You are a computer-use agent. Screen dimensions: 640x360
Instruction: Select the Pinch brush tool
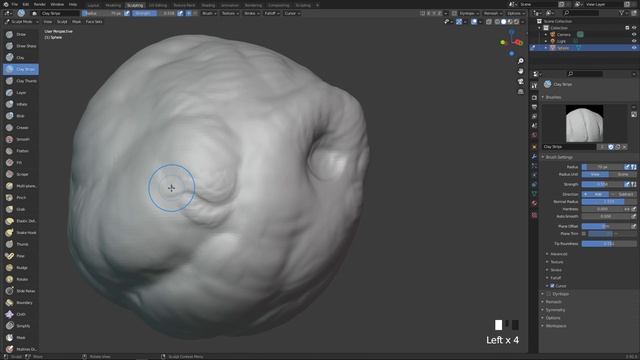pos(20,198)
